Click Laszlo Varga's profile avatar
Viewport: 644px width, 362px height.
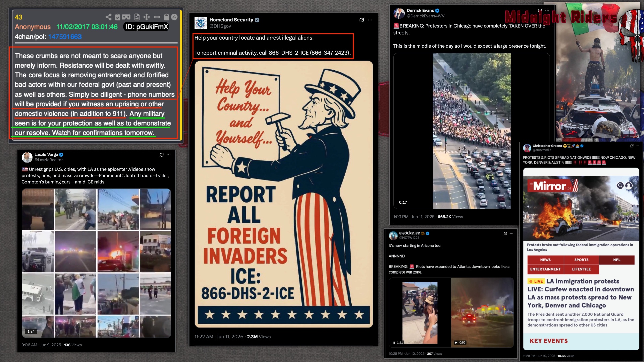pyautogui.click(x=27, y=157)
